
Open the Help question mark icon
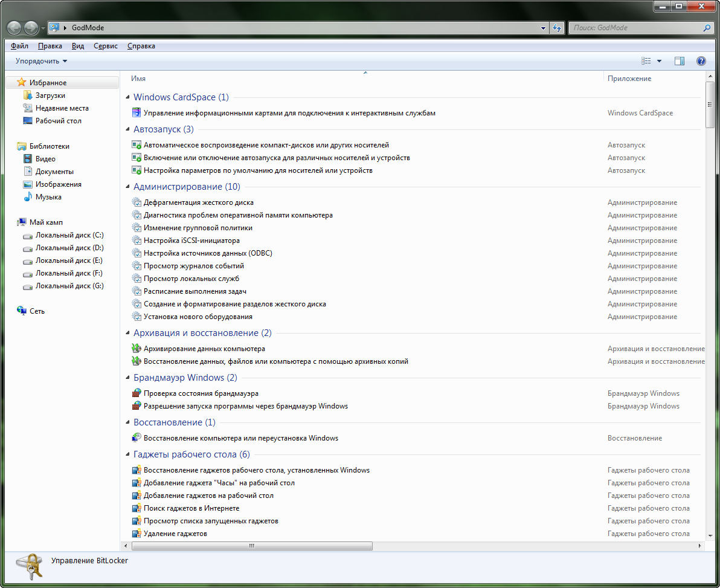coord(701,61)
